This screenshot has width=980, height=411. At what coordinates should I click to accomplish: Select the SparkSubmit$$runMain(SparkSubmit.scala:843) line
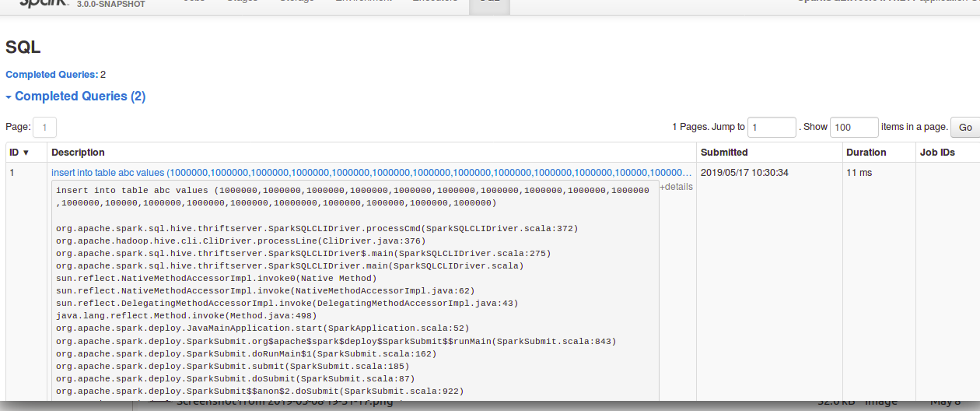336,341
